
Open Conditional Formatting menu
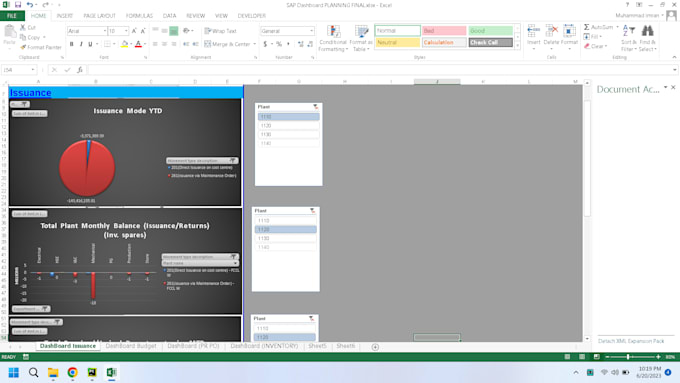click(x=333, y=38)
